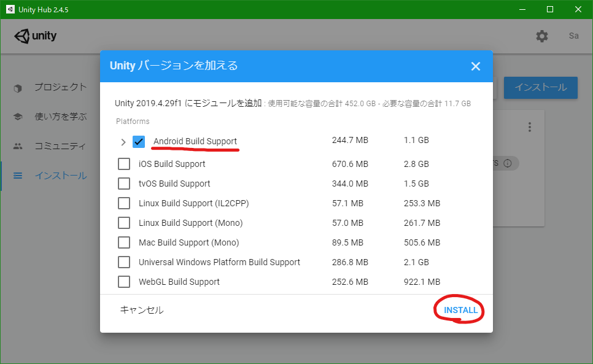
Task: Open the account menu labeled Sa
Action: click(574, 36)
